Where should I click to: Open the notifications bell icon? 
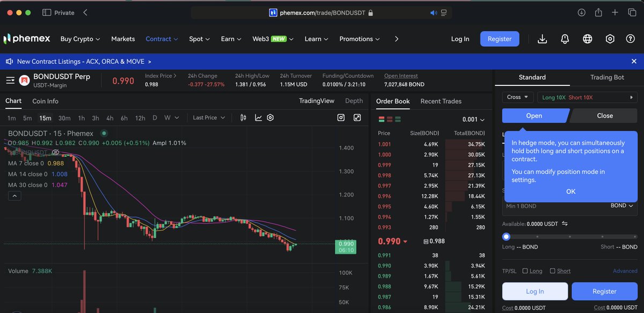point(565,39)
